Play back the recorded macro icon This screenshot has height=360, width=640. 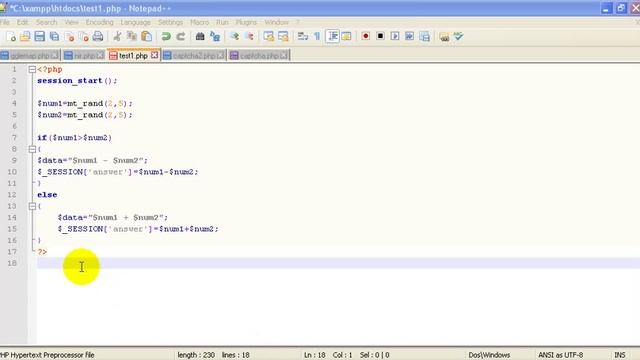point(395,36)
